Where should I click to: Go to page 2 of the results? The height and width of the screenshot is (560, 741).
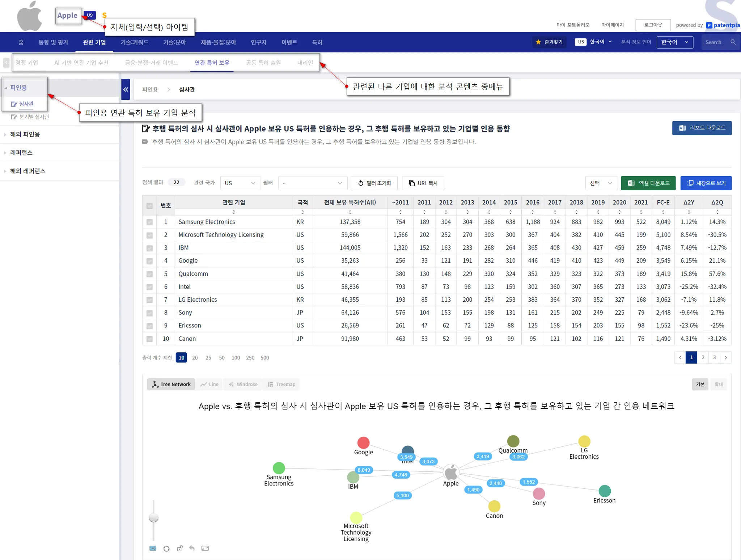tap(703, 357)
